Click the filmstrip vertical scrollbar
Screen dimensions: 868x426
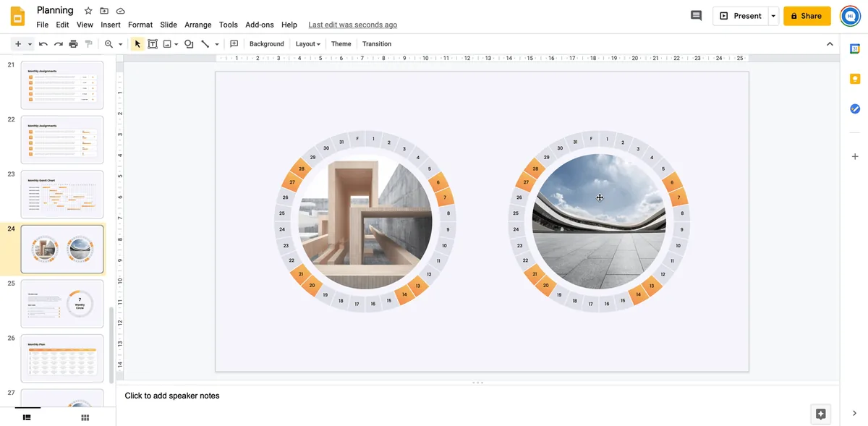click(x=111, y=346)
